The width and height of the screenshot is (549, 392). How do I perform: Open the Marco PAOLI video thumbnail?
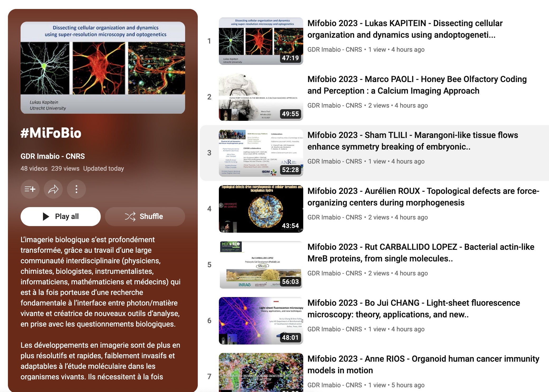(x=261, y=97)
